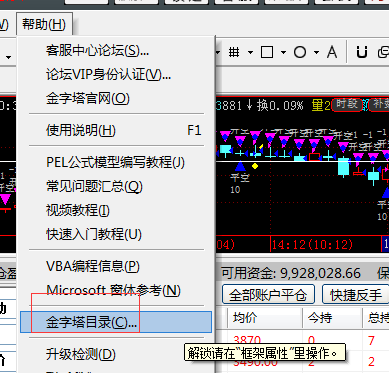Click 快捷反手 button

pyautogui.click(x=356, y=294)
